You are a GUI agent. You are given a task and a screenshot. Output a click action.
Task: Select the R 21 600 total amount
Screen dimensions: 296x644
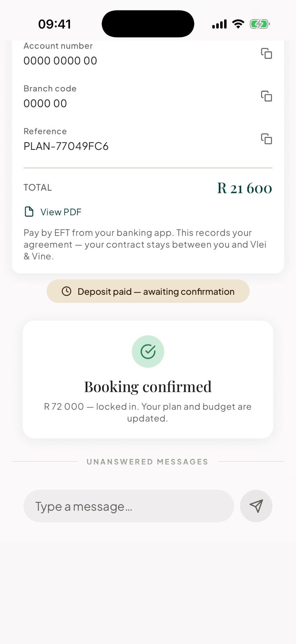pos(244,188)
